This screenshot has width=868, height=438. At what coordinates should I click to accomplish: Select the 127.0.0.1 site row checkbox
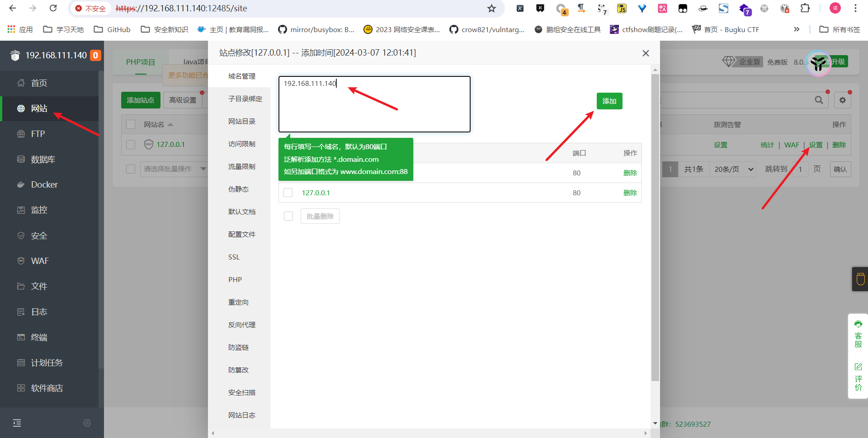(131, 145)
